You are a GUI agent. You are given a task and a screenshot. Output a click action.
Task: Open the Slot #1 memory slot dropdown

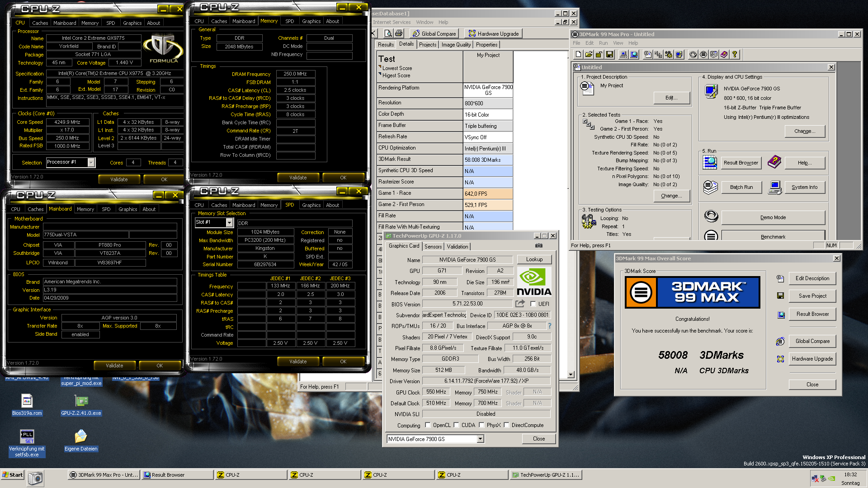coord(229,223)
